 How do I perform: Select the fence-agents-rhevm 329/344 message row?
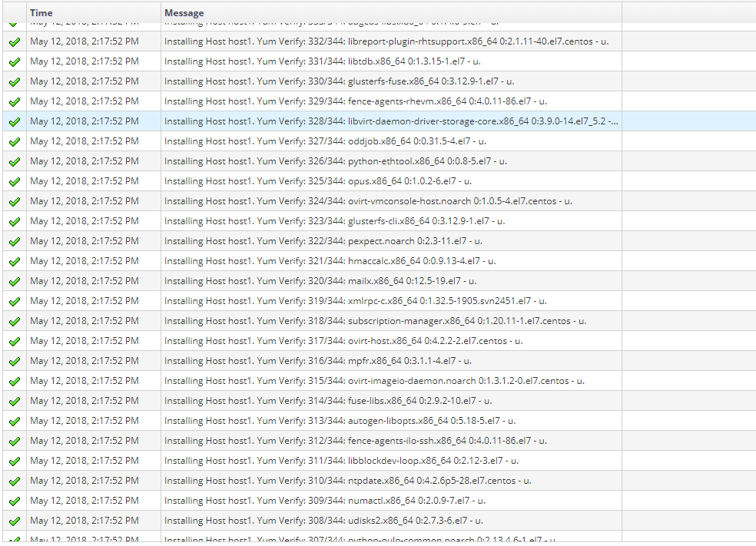355,101
